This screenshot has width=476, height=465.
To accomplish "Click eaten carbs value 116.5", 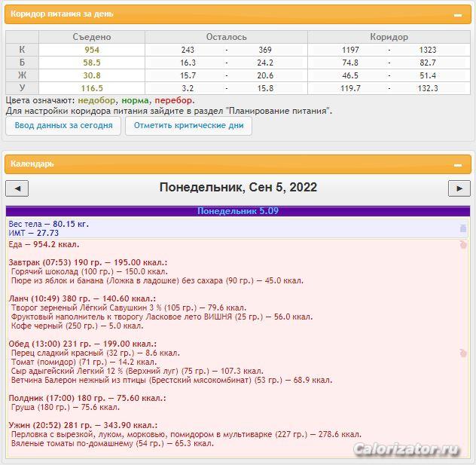I will coord(92,88).
